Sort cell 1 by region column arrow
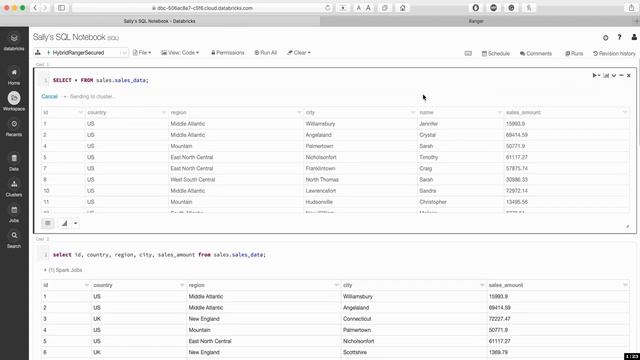The height and width of the screenshot is (360, 640). pos(299,112)
